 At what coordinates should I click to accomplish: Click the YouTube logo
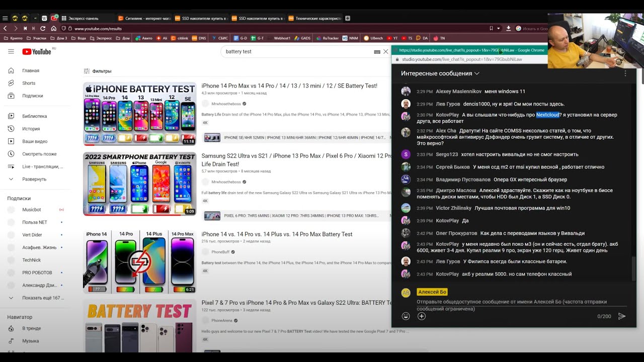37,52
